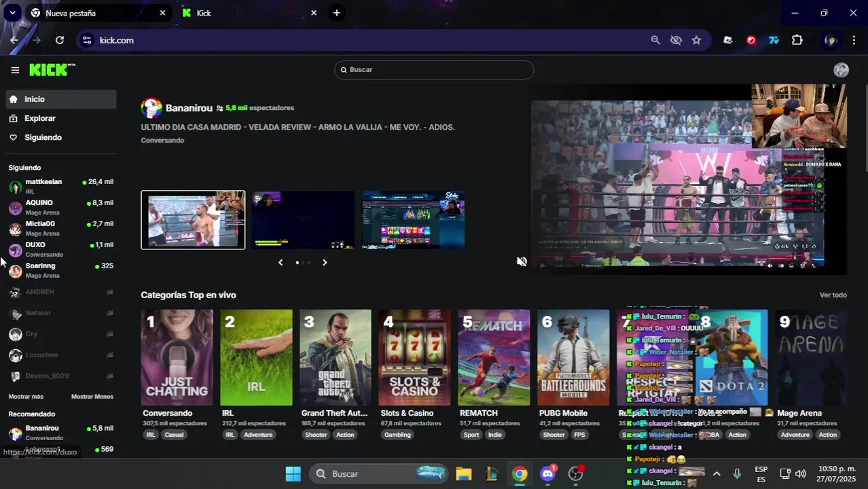
Task: Open OBS Studio from the taskbar
Action: [x=576, y=473]
